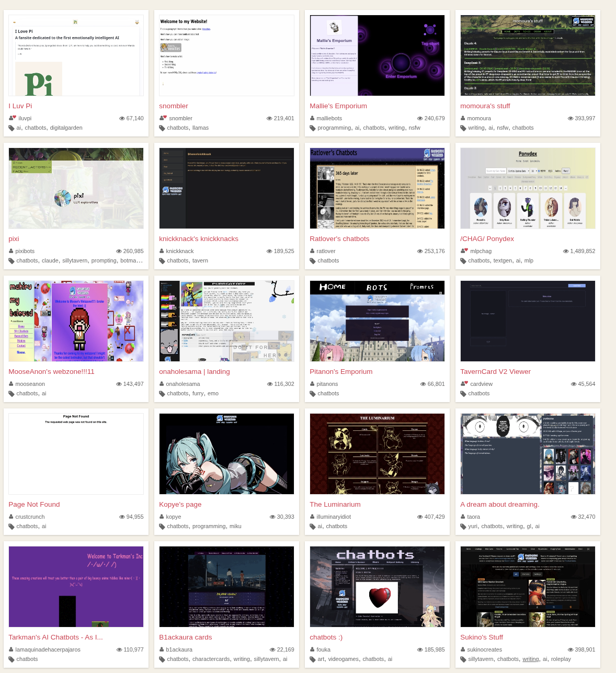Click the views eye icon next to 22,169
Screen dimensions: 616x673
[272, 649]
